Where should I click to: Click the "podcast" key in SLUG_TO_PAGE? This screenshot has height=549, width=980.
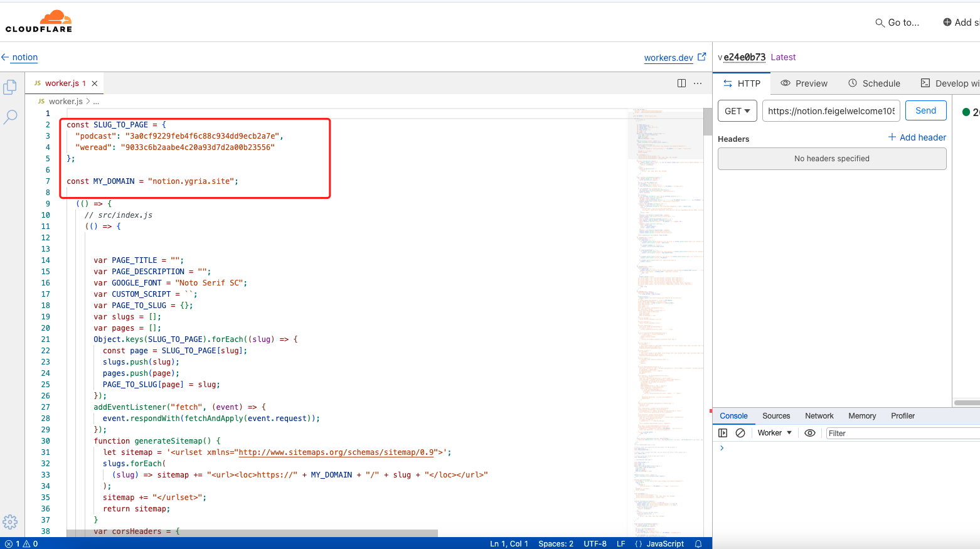coord(96,136)
